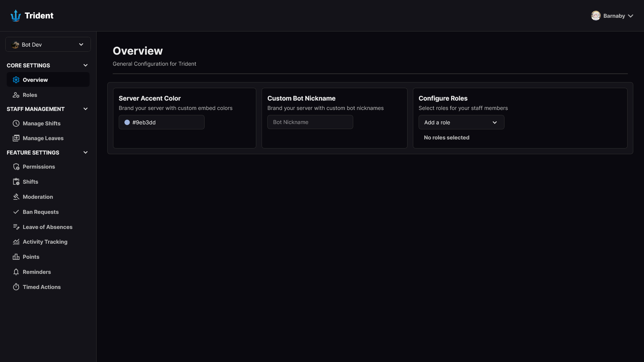Open Leave of Absences settings

click(47, 227)
